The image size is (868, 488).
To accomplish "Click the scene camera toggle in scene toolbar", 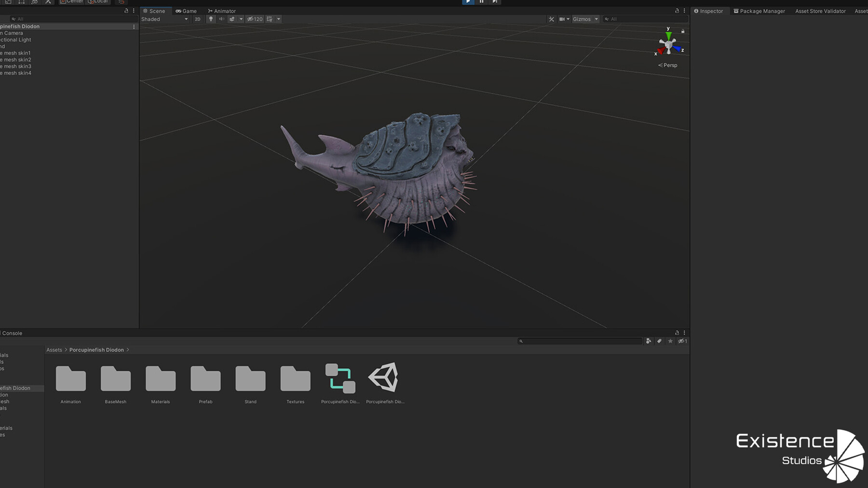I will click(561, 19).
